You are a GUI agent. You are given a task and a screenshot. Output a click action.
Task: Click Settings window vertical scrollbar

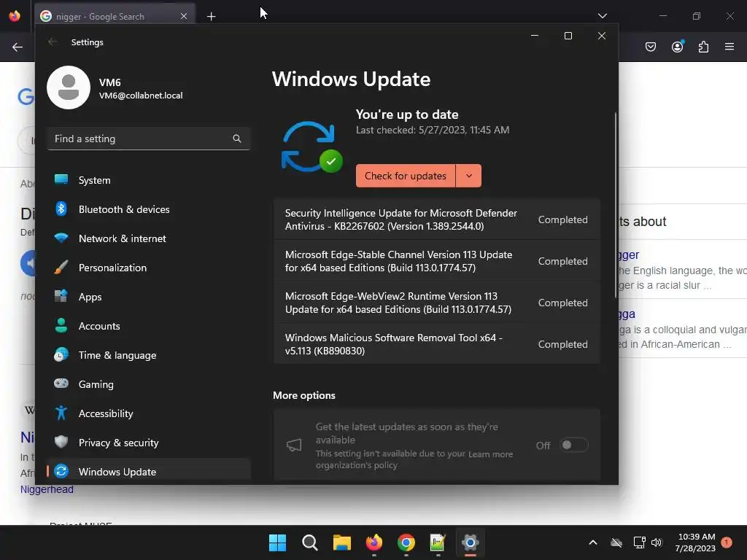616,205
